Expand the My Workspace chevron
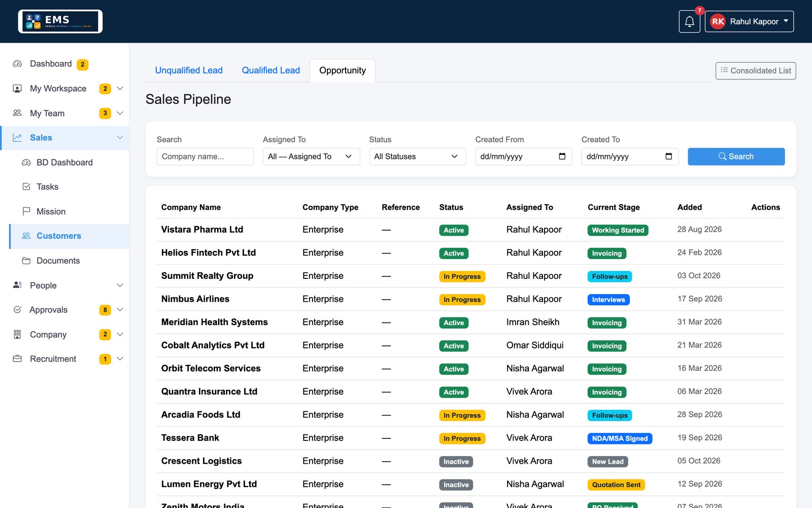Screen dimensions: 812x508 tap(120, 88)
